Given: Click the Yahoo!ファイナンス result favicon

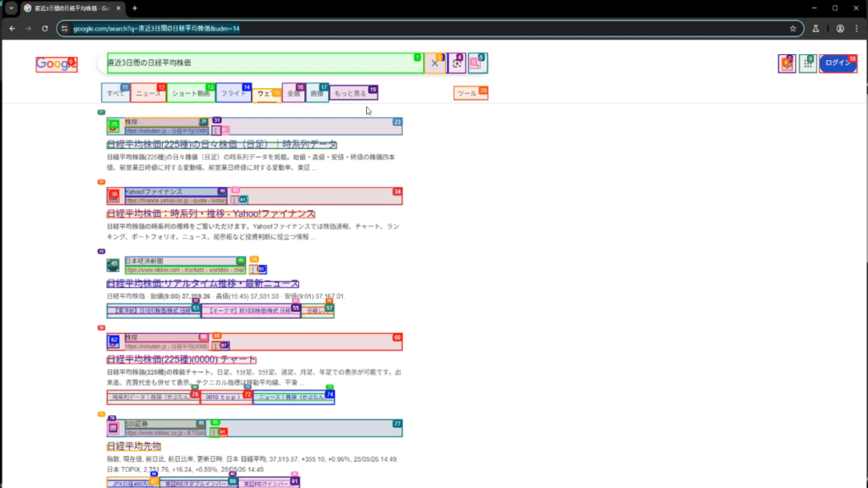Looking at the screenshot, I should (x=114, y=196).
